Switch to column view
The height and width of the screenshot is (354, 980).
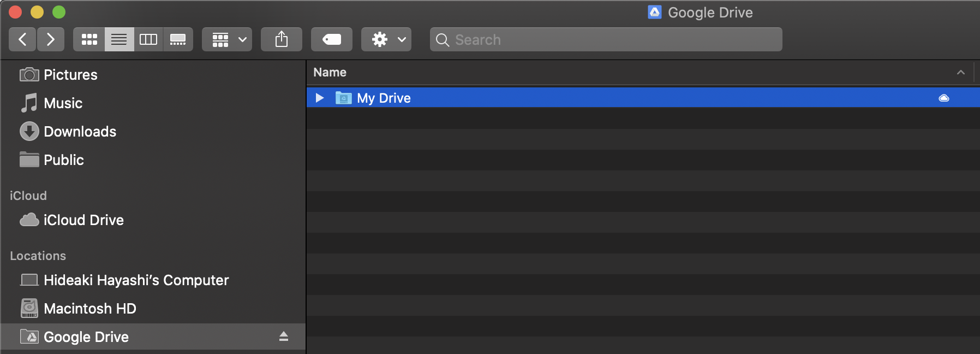[x=148, y=39]
